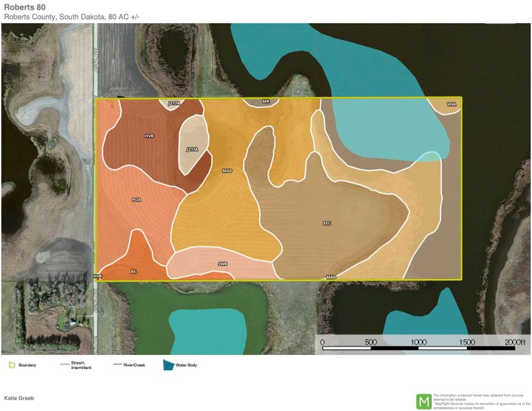Click the HVB soil label on the map
This screenshot has height=411, width=532.
click(149, 134)
